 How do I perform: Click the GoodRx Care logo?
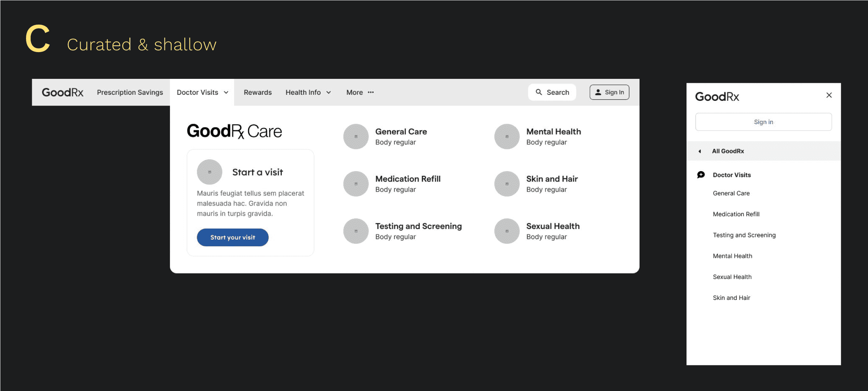234,131
